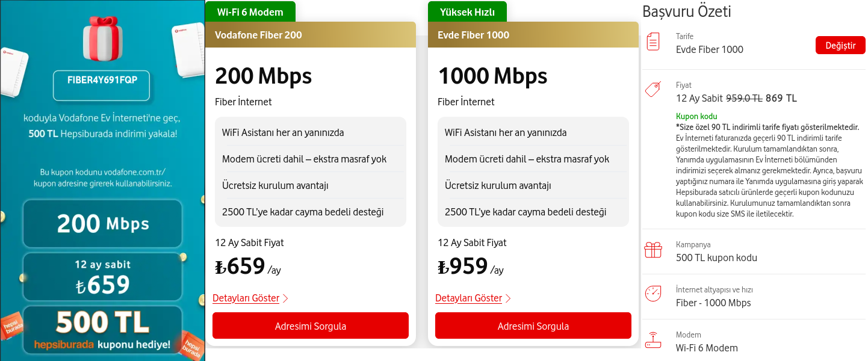
Task: Click the chevron beside Fiber 1000 details
Action: 509,298
